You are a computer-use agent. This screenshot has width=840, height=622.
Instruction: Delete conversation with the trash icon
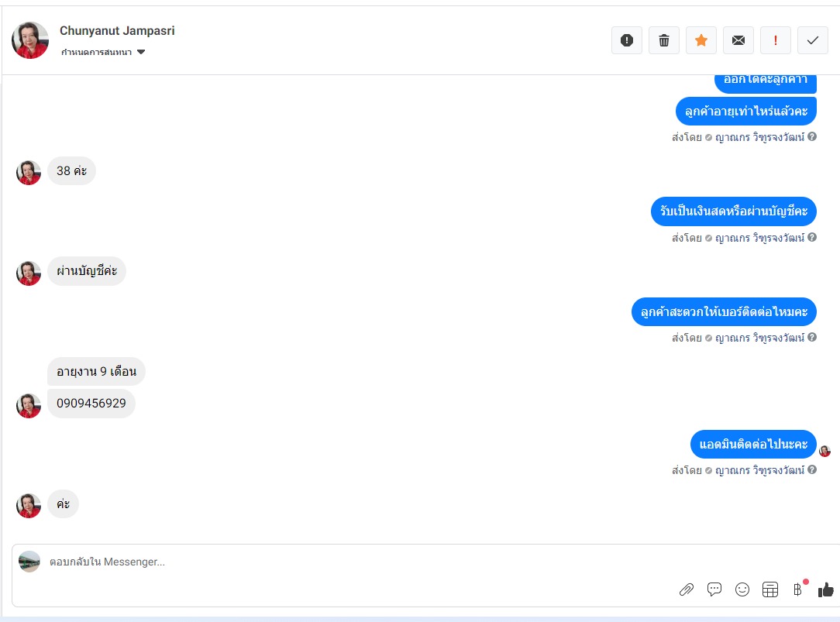664,40
